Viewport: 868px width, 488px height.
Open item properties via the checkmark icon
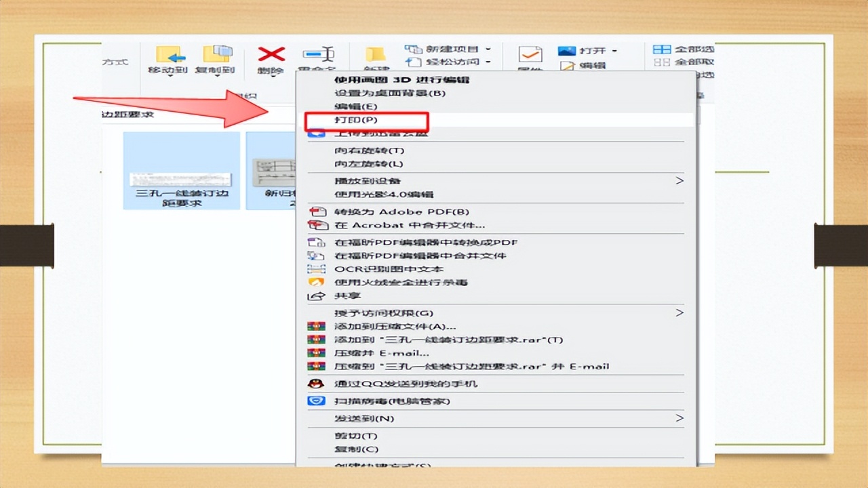(530, 54)
